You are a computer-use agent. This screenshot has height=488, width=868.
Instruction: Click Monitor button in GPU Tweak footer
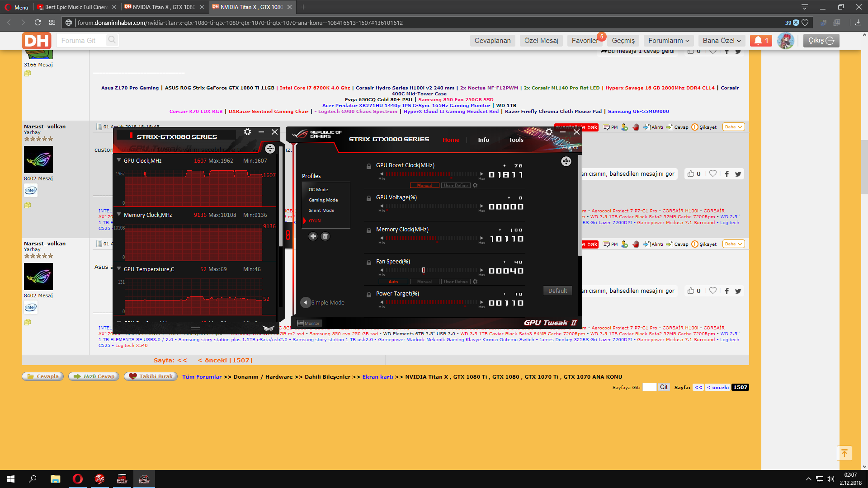click(309, 323)
